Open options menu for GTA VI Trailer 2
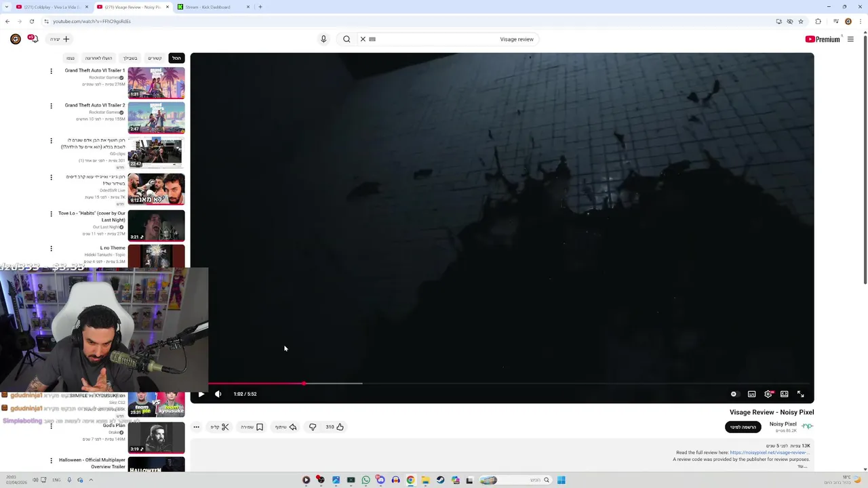Viewport: 868px width, 488px height. point(51,106)
